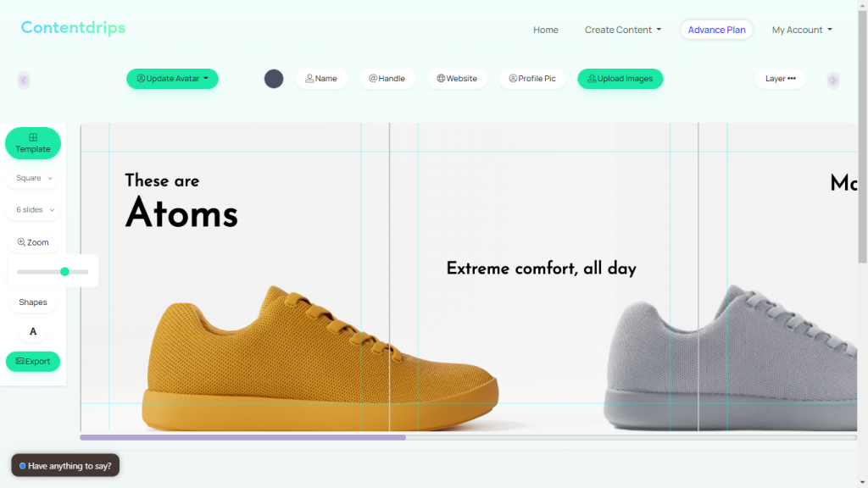Open the Shapes tool
868x488 pixels.
pyautogui.click(x=33, y=302)
